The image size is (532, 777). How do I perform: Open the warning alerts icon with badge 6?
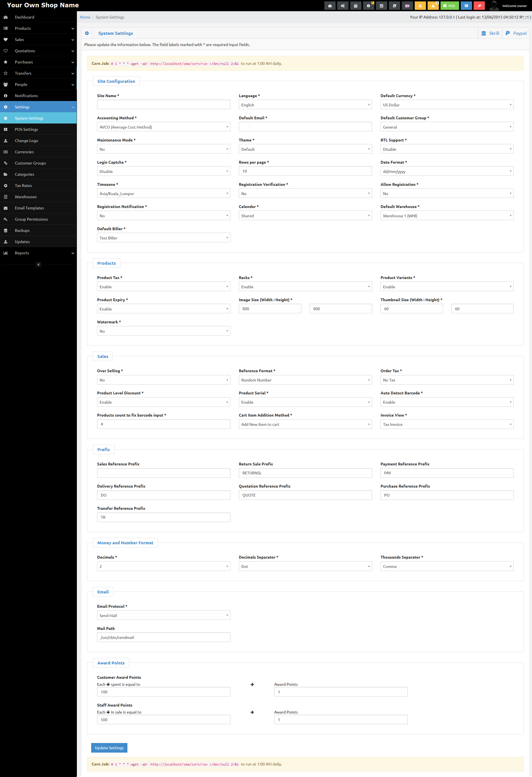point(433,6)
